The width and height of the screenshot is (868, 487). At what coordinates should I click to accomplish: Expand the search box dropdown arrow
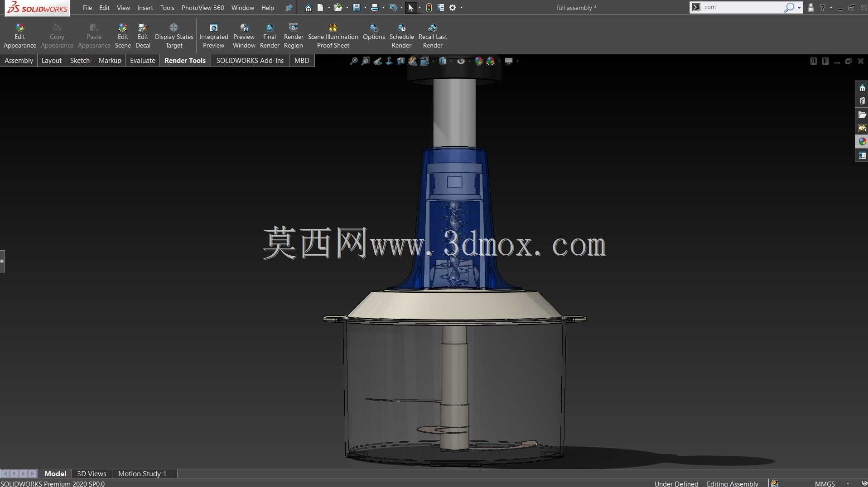click(799, 8)
